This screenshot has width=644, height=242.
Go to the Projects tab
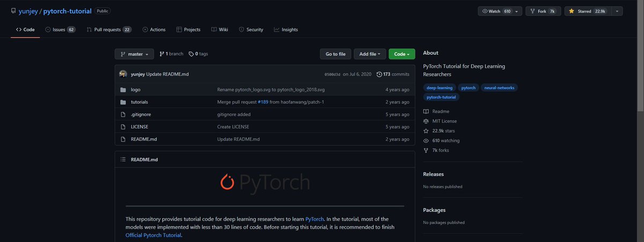[x=188, y=30]
